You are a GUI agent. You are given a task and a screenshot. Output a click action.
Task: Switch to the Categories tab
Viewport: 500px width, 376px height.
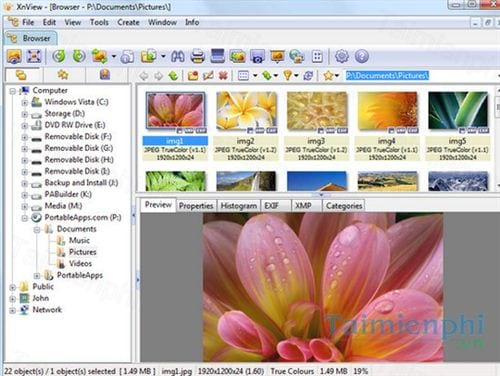pos(344,206)
